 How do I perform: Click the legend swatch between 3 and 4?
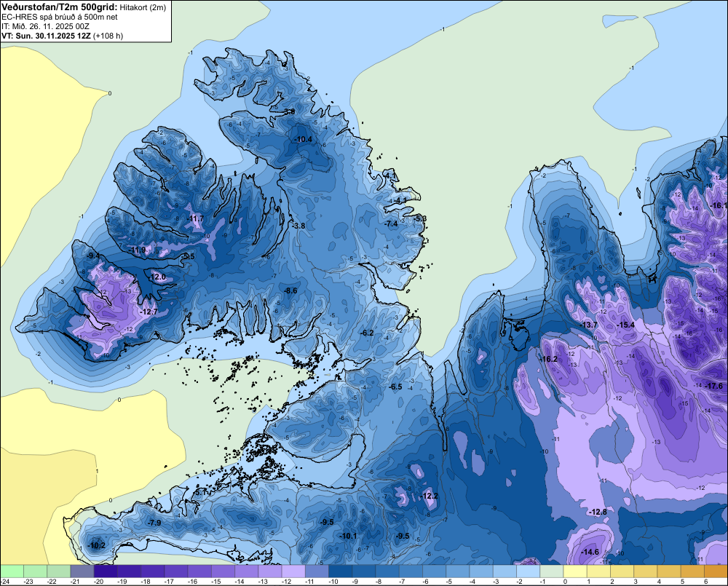point(645,571)
